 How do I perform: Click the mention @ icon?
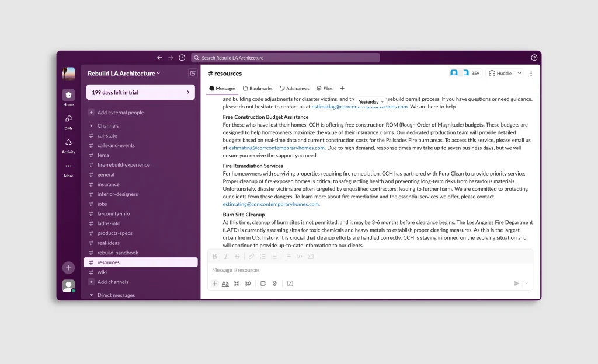point(248,283)
